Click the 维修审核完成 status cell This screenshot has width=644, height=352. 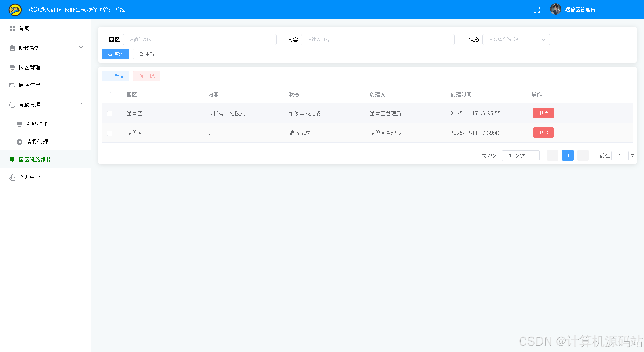tap(305, 114)
